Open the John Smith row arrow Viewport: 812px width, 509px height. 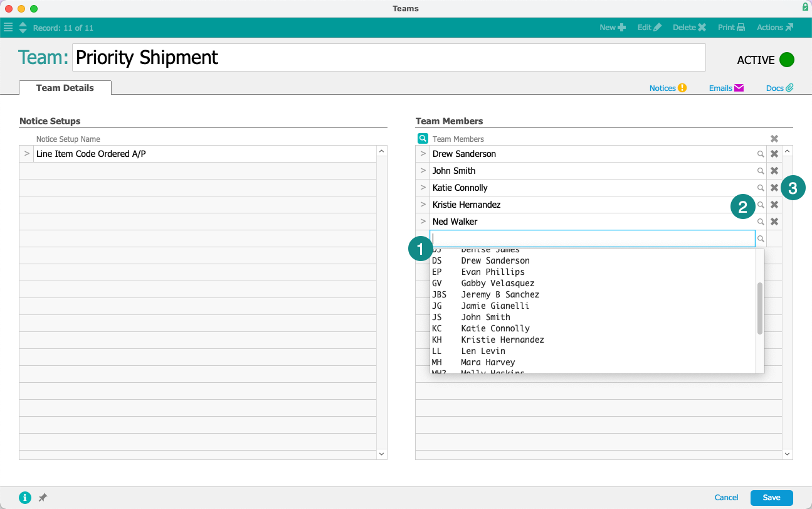click(423, 171)
